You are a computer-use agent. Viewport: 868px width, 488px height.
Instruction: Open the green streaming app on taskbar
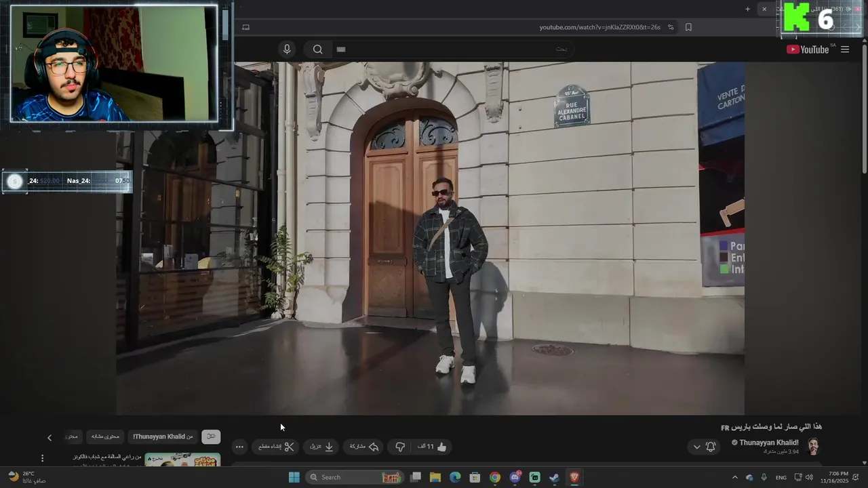[x=534, y=477]
